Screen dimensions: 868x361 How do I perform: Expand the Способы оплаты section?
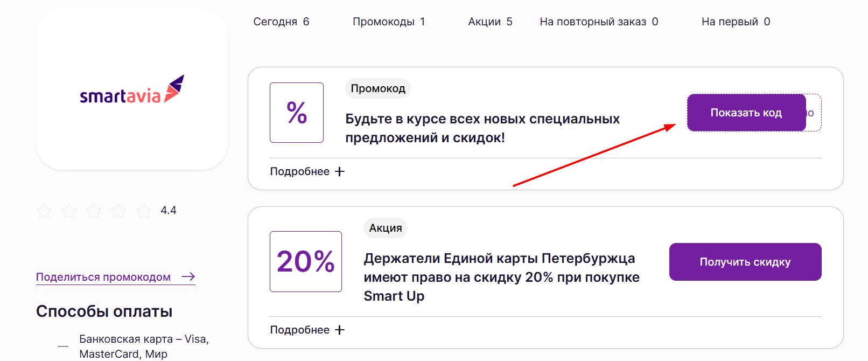103,311
